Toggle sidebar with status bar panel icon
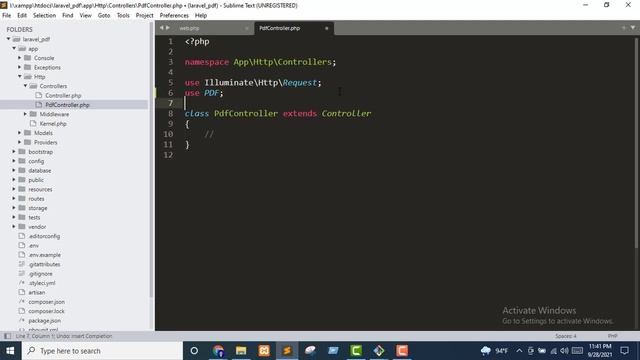 (7, 336)
